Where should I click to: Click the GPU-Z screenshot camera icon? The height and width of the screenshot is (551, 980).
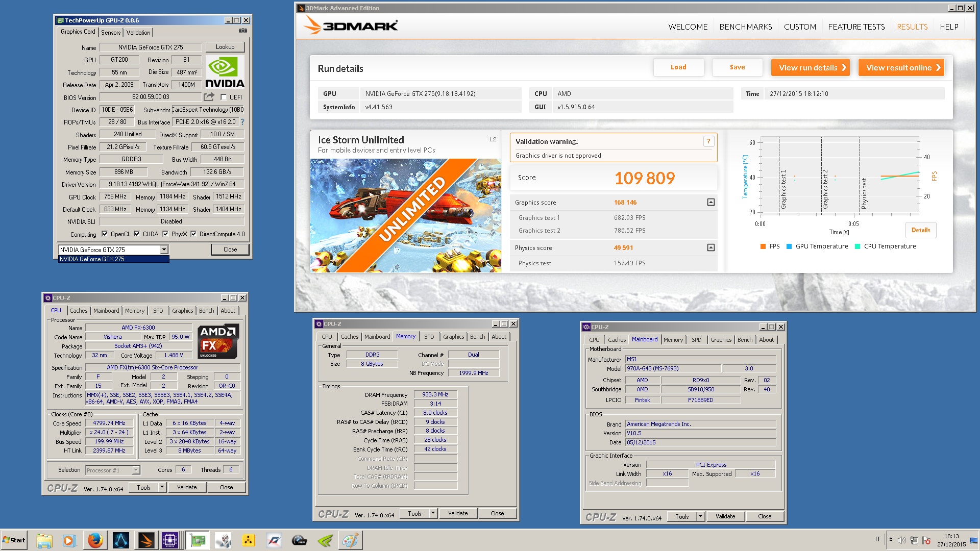[243, 31]
